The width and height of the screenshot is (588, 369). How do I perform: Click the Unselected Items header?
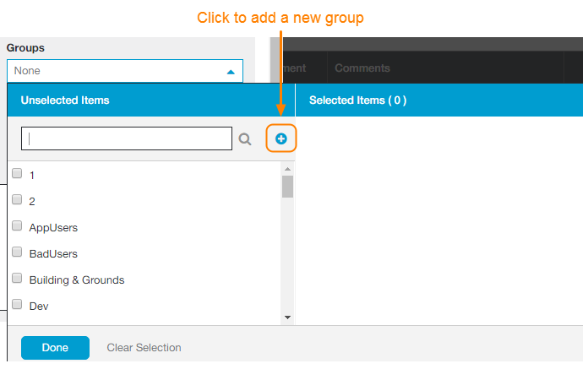[65, 100]
